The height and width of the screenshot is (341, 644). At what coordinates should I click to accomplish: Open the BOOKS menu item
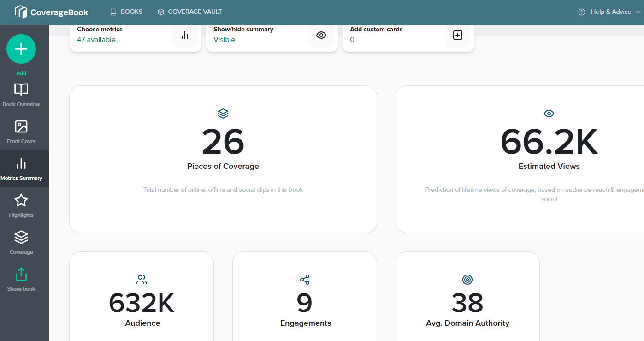click(126, 12)
